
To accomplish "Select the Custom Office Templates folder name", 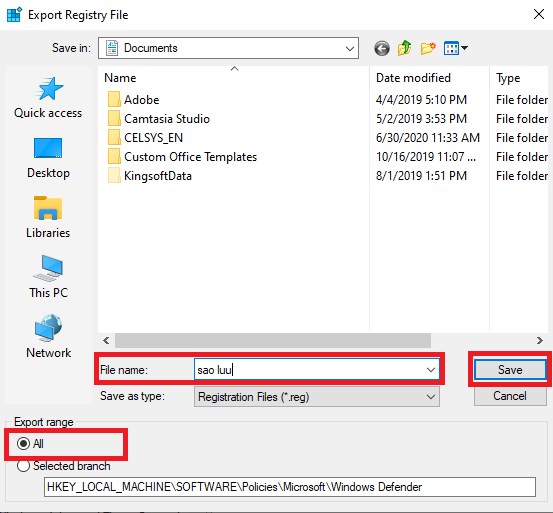I will tap(190, 157).
